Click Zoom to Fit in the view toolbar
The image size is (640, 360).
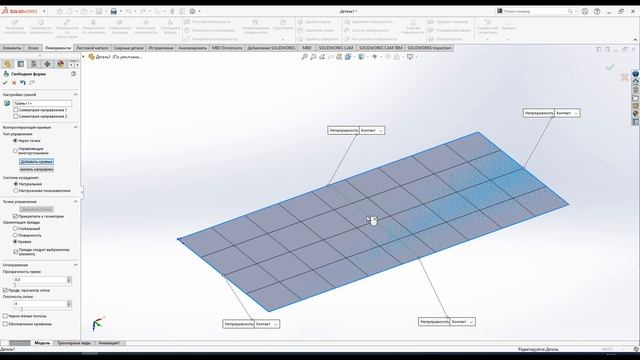pos(304,57)
